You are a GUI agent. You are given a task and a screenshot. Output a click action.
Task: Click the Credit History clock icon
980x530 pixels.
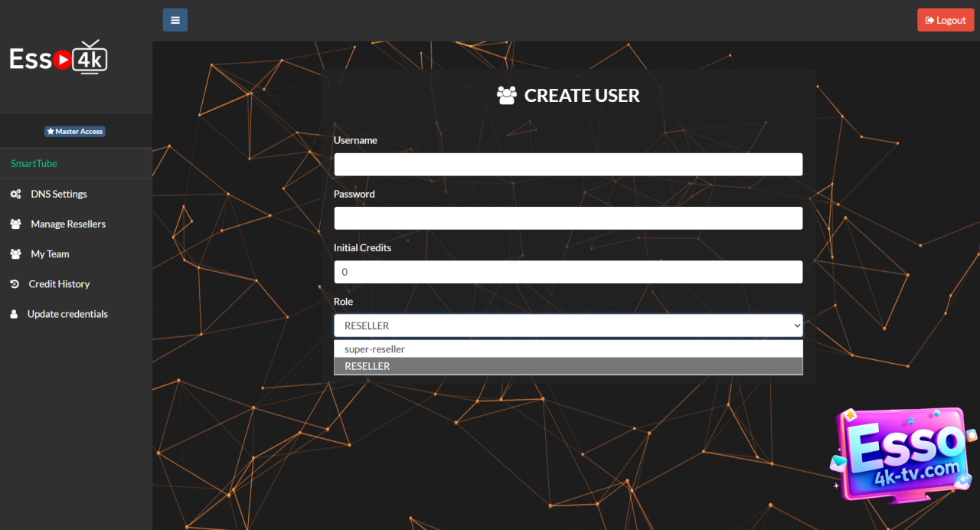point(15,284)
